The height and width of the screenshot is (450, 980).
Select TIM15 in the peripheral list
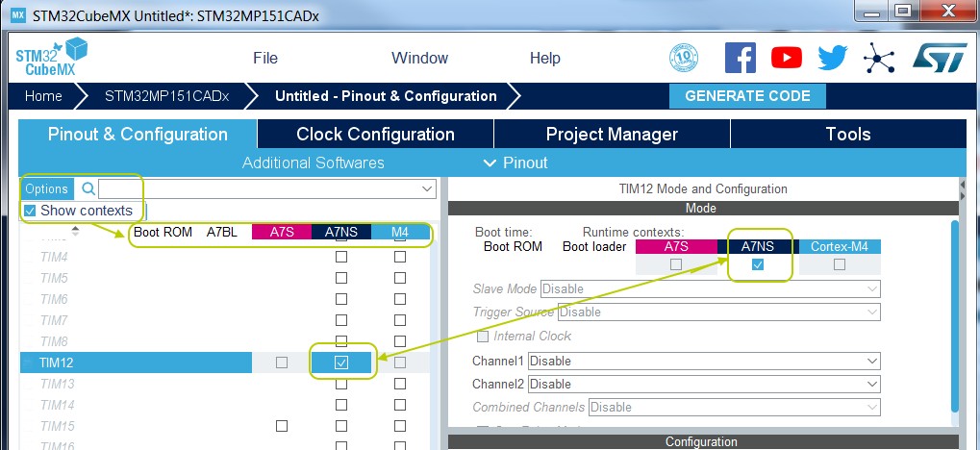57,426
